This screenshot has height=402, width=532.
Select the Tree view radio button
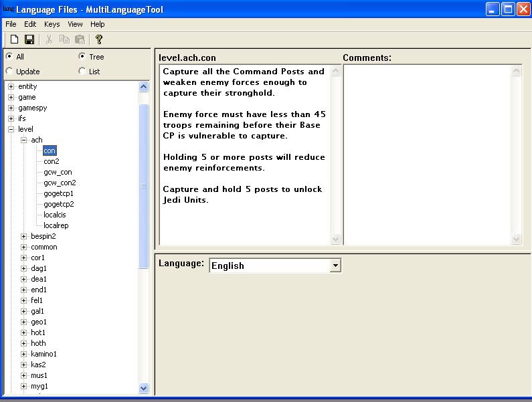tap(82, 56)
